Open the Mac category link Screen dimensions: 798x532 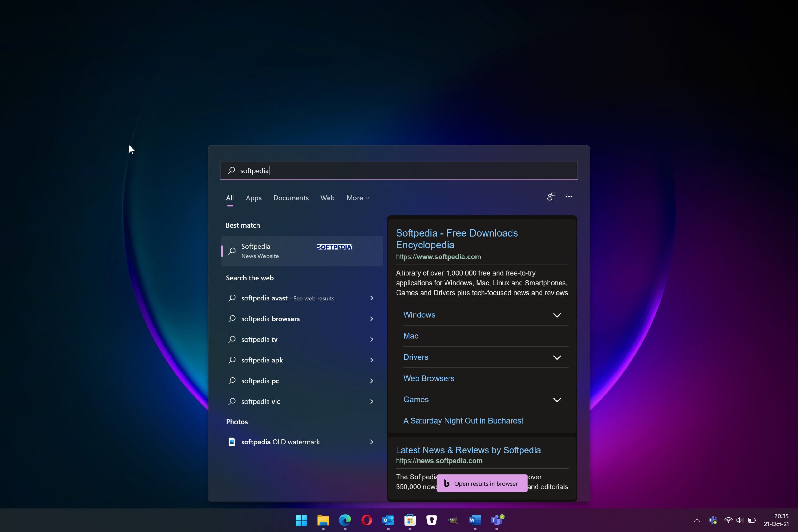(411, 336)
